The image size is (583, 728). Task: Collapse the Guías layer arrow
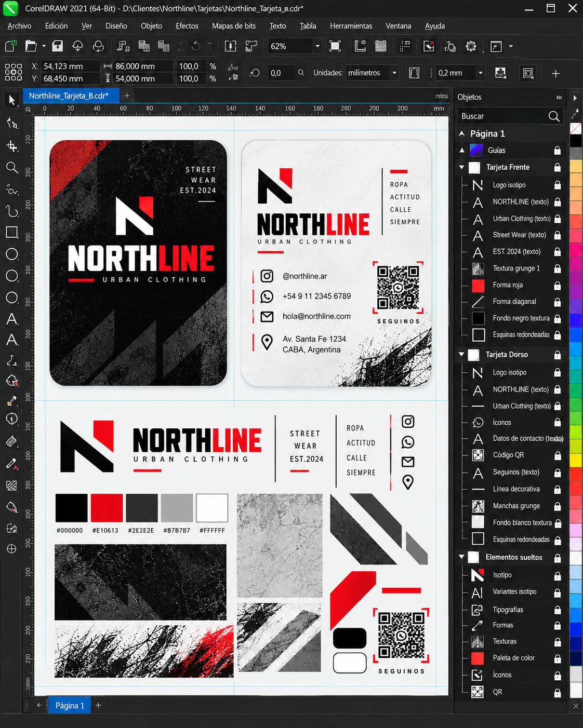[x=461, y=150]
